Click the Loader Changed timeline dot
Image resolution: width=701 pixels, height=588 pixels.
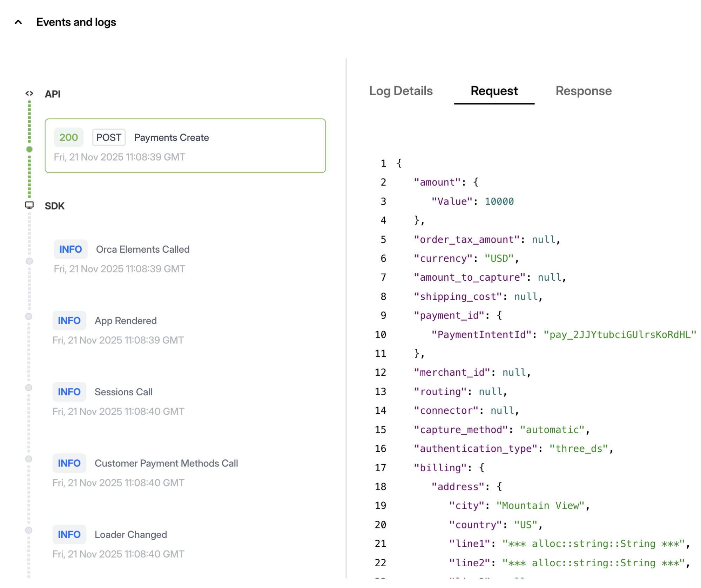coord(29,530)
